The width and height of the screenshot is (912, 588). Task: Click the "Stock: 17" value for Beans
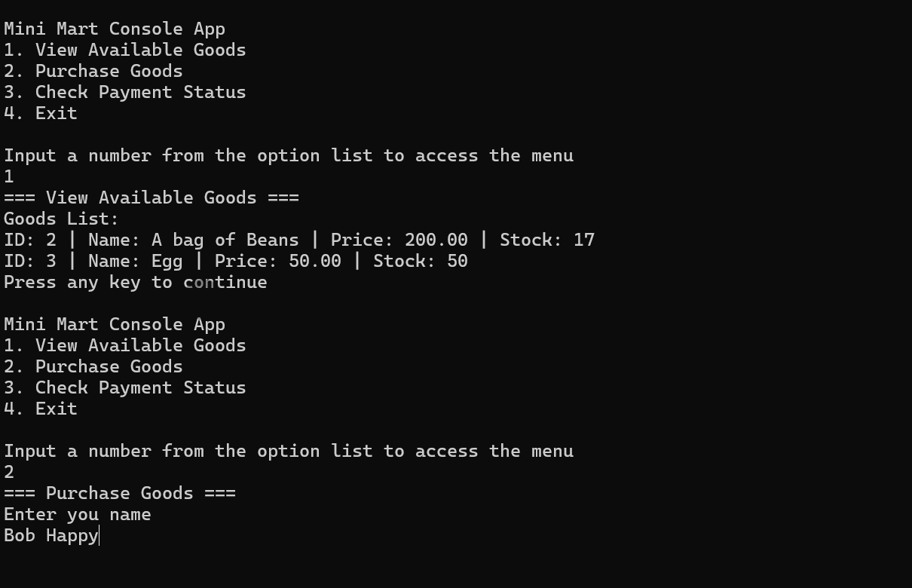547,240
